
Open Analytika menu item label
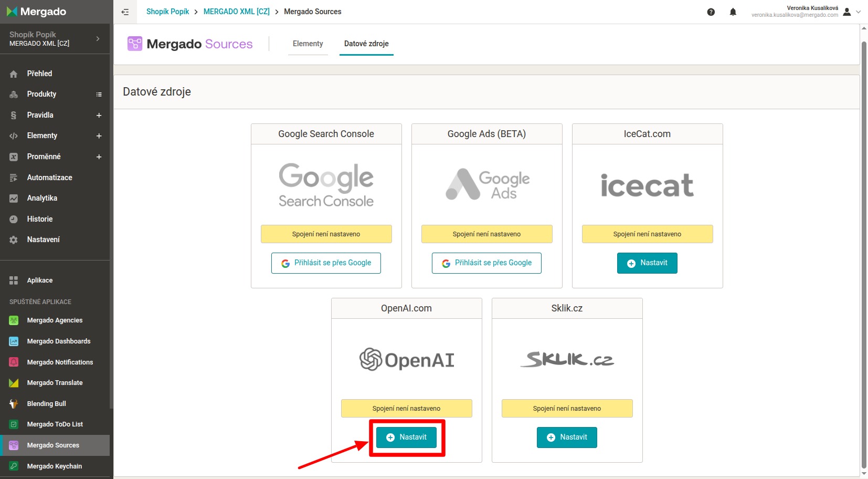[x=42, y=198]
